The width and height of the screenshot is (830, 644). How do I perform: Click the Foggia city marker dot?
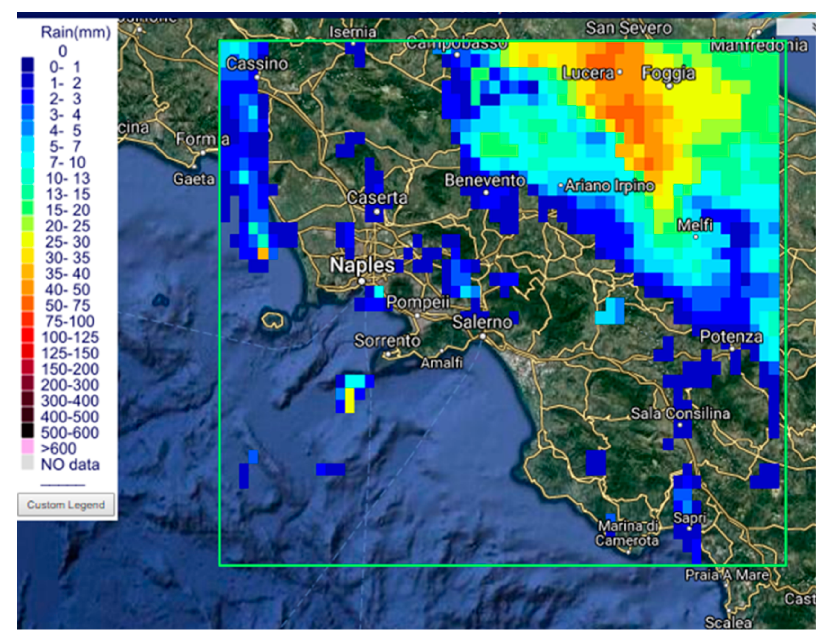click(x=670, y=86)
